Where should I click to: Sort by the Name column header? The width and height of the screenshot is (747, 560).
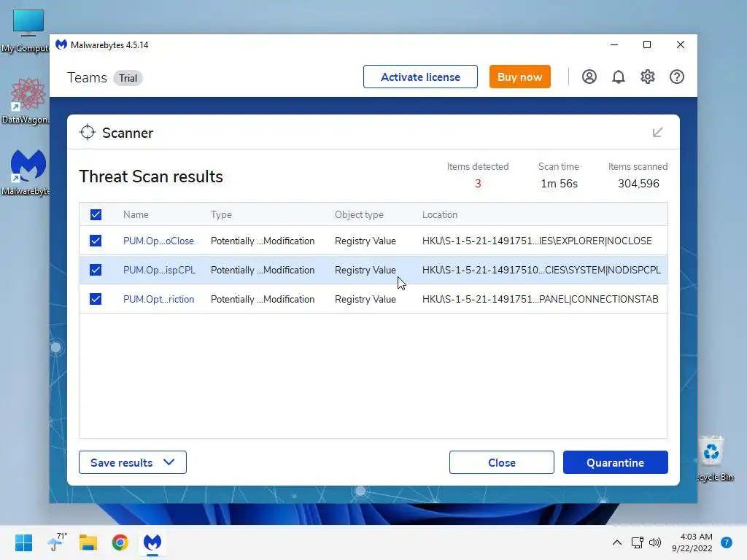[136, 215]
